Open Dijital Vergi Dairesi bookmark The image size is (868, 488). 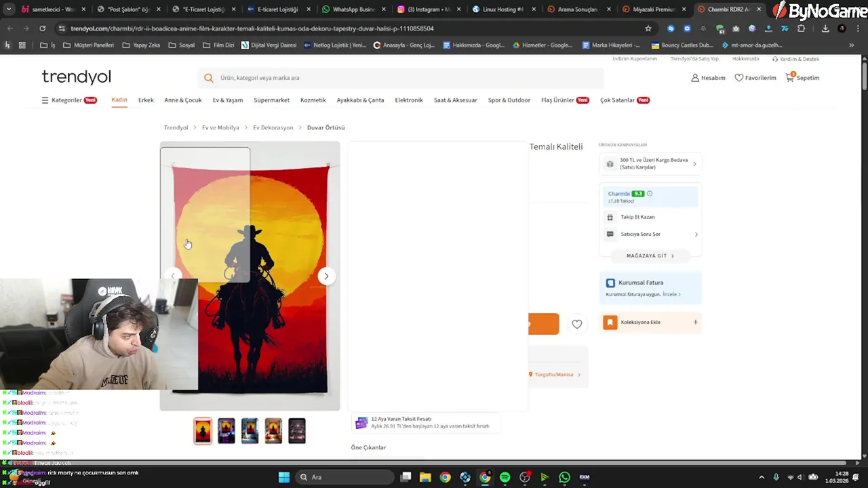pyautogui.click(x=269, y=45)
